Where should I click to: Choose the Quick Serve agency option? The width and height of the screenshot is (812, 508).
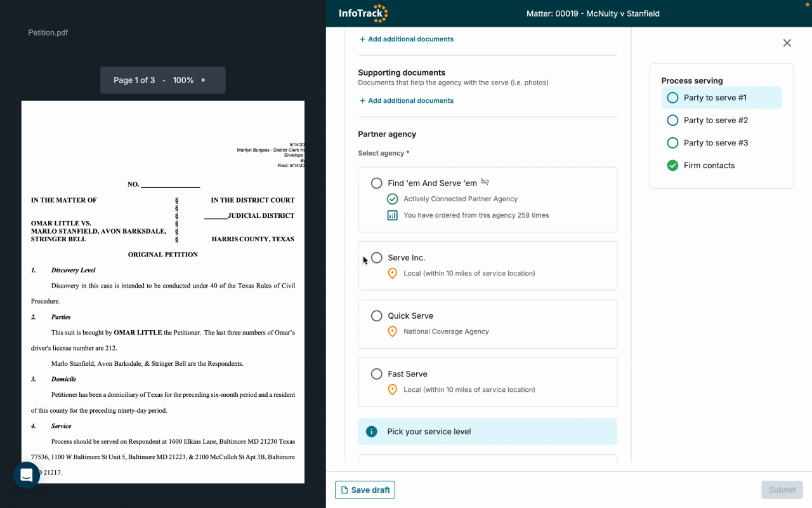[x=377, y=316]
